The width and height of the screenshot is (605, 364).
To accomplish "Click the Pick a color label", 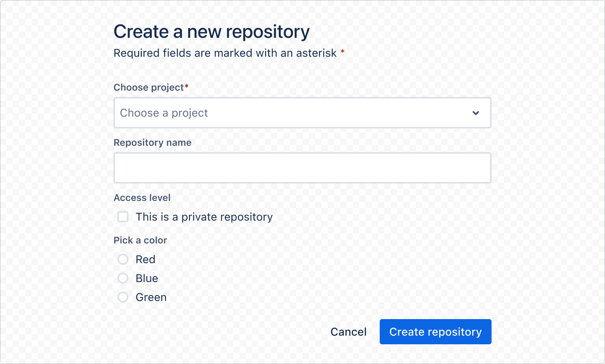I will point(140,240).
